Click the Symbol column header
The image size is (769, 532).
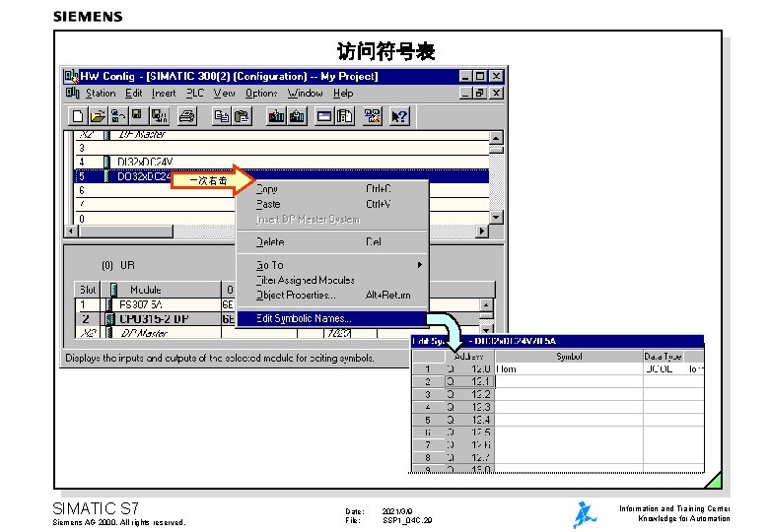569,356
